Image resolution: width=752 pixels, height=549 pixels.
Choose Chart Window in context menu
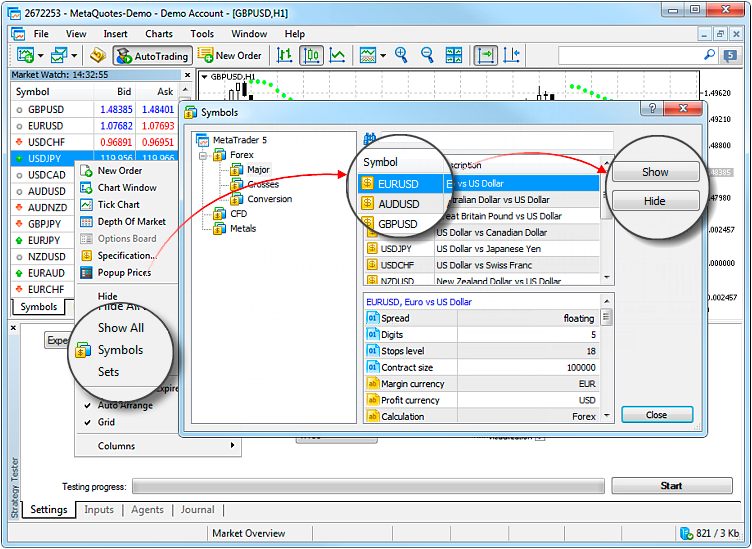tap(127, 187)
